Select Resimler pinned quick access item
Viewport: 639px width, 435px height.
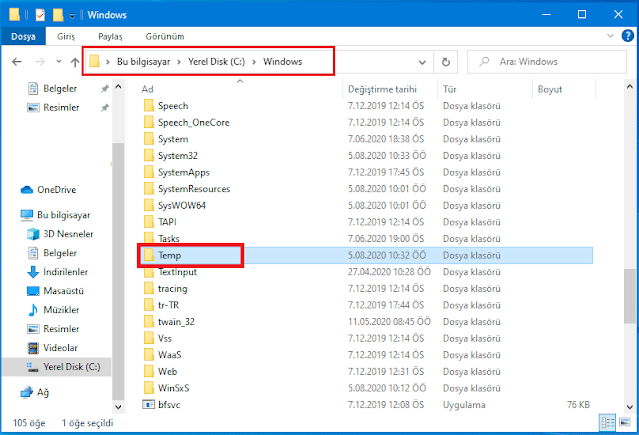tap(61, 108)
